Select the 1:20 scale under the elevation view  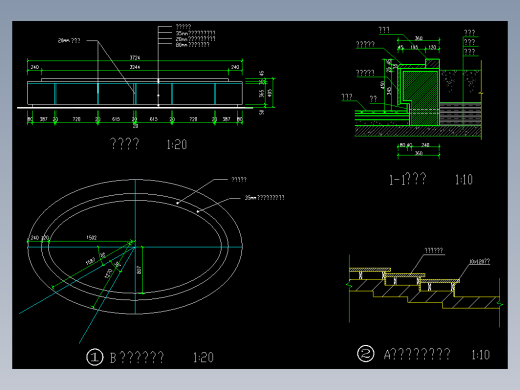(x=177, y=144)
